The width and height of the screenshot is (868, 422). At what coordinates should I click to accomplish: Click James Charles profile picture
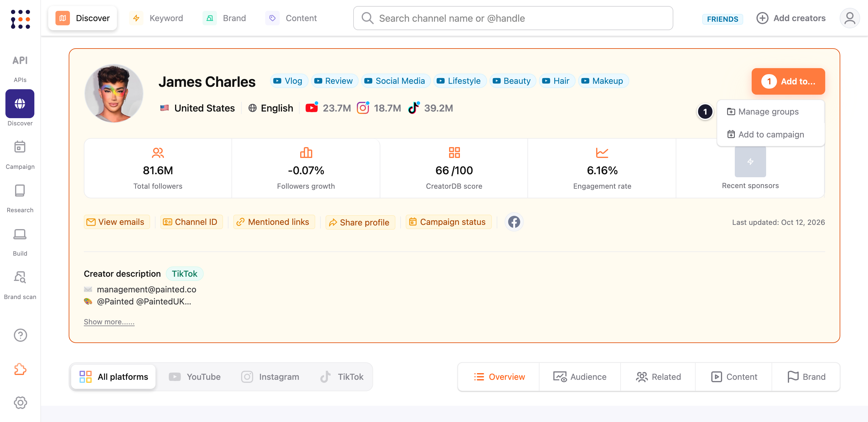[x=114, y=93]
